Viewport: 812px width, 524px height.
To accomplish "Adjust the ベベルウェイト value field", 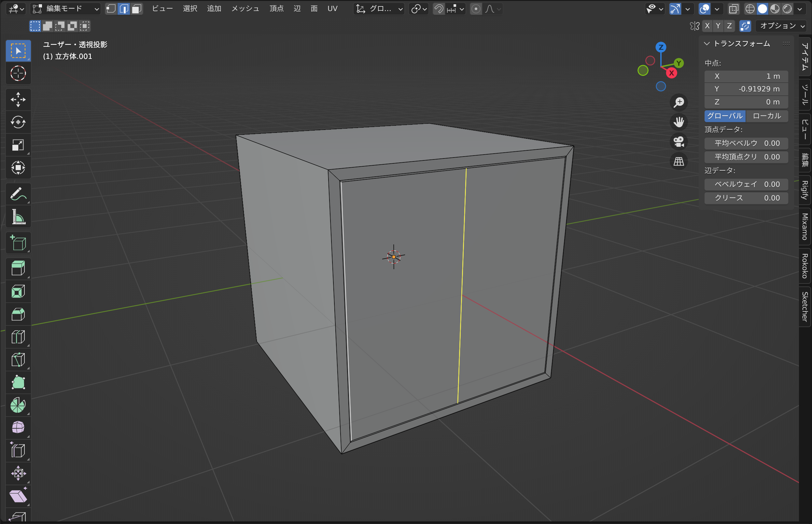I will point(746,184).
